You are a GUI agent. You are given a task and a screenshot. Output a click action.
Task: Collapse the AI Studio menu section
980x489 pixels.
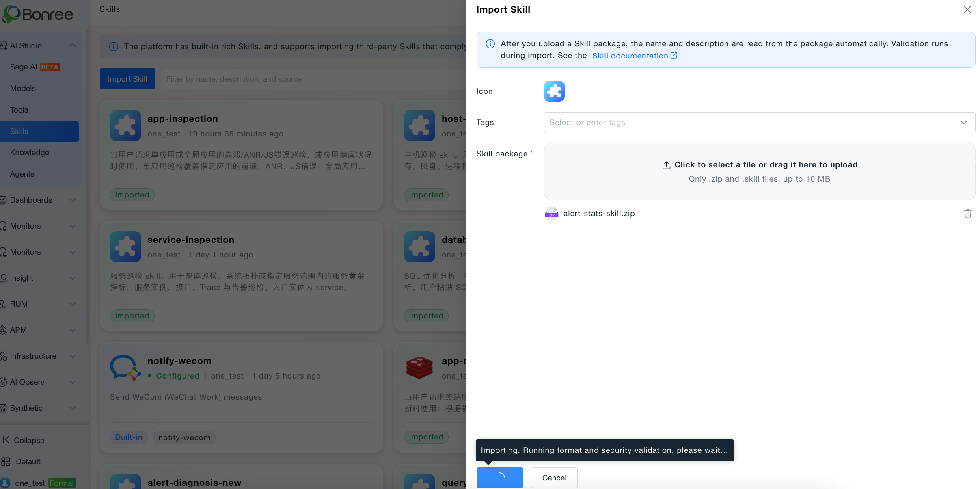pos(73,45)
